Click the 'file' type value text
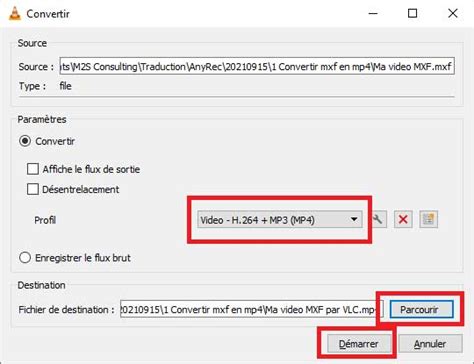 [x=65, y=86]
